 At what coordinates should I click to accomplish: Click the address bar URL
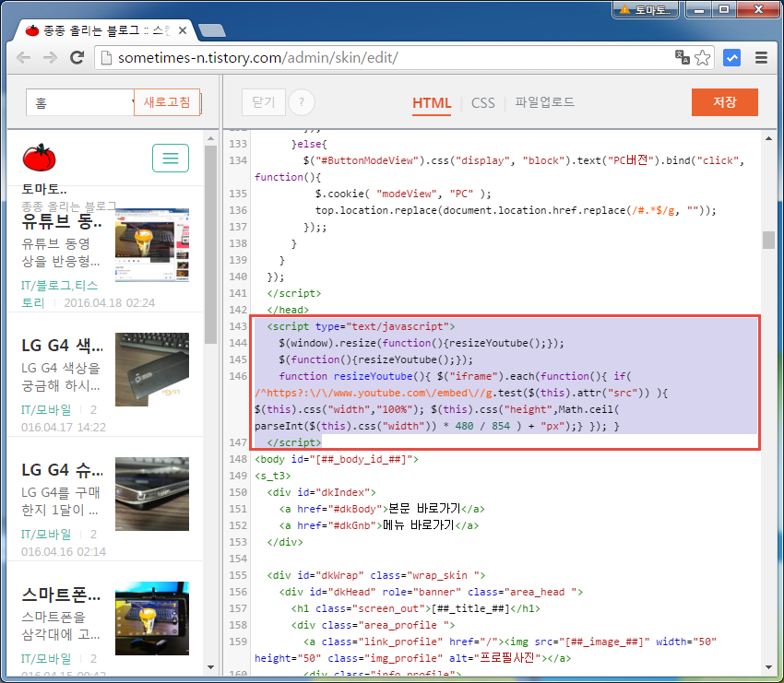click(x=257, y=58)
